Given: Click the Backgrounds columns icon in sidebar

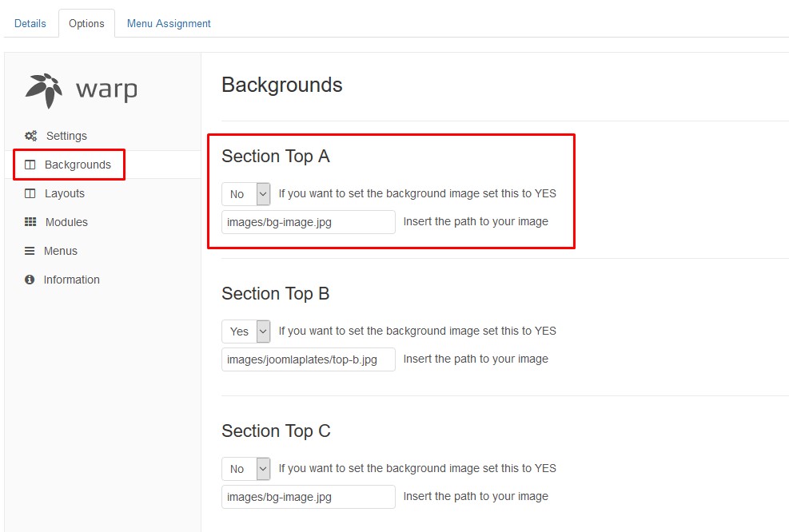Looking at the screenshot, I should click(x=30, y=165).
